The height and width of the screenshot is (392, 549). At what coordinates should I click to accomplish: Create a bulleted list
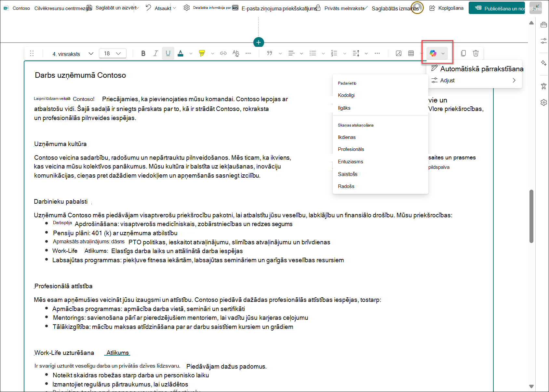(x=313, y=53)
